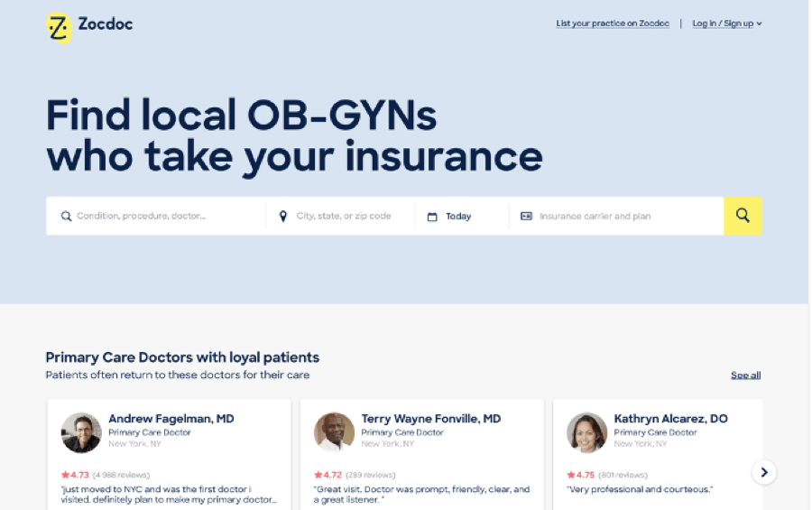Show next doctors with carousel arrow
Viewport: 812px width, 510px height.
click(x=764, y=472)
